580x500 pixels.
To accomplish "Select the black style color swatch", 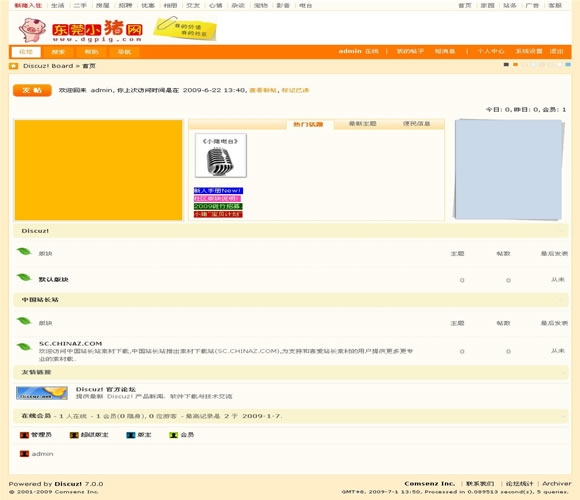I will coord(506,65).
